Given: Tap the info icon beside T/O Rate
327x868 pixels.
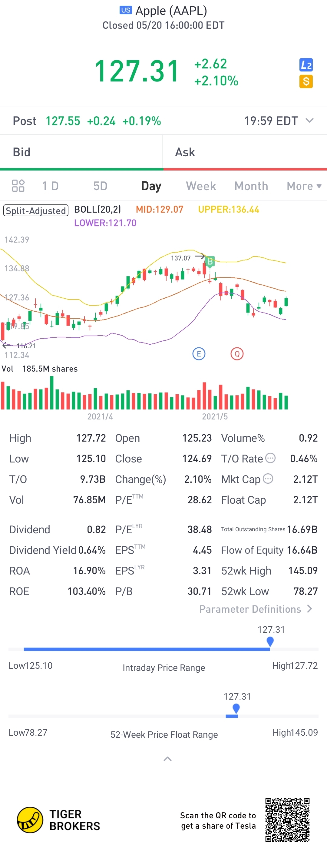Looking at the screenshot, I should point(270,458).
